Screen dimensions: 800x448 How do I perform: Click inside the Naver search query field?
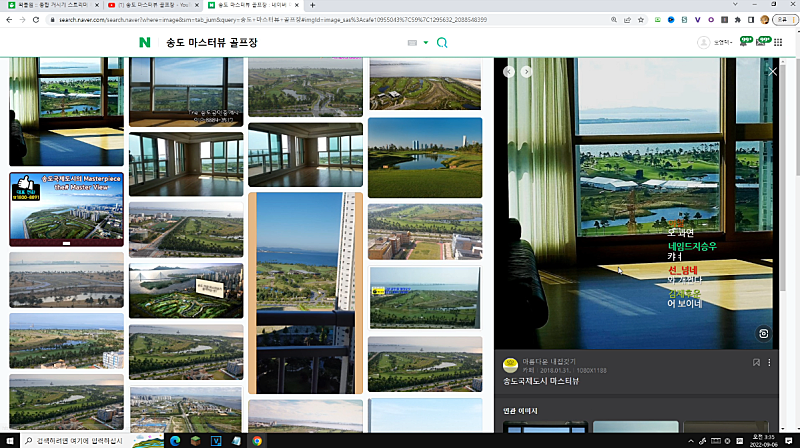283,43
